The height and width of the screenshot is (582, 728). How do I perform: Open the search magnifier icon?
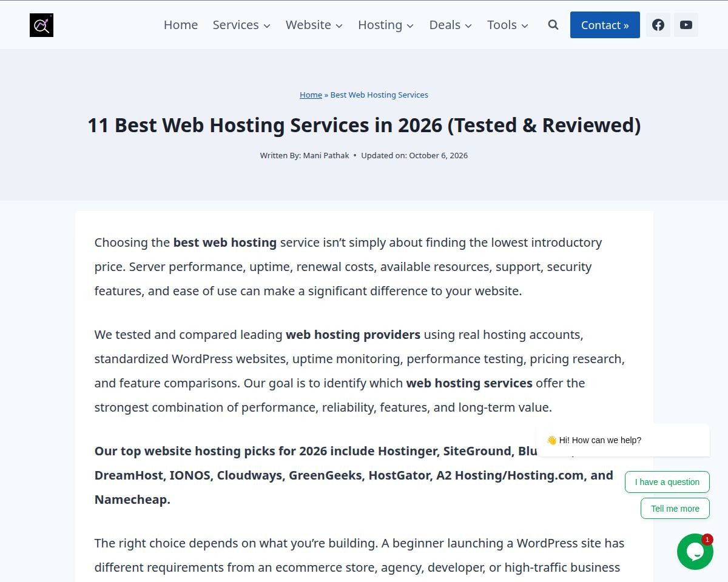pos(553,25)
